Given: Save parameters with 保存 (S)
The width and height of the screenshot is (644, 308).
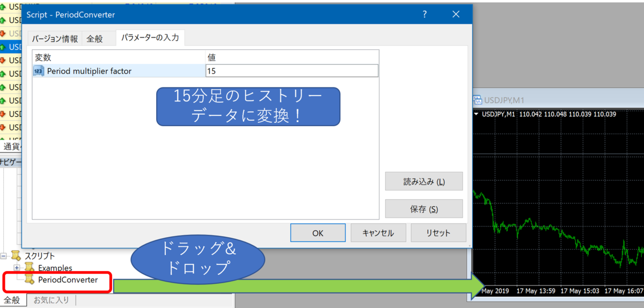Looking at the screenshot, I should pos(424,209).
